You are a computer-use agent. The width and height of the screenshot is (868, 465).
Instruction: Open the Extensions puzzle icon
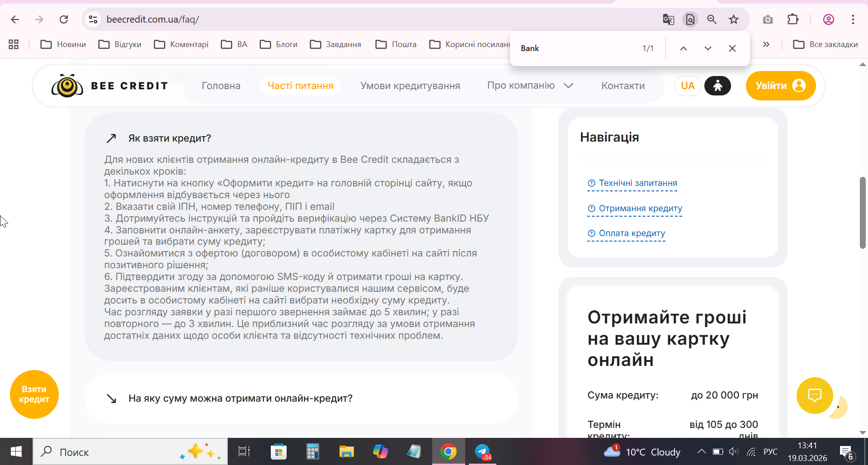click(793, 19)
